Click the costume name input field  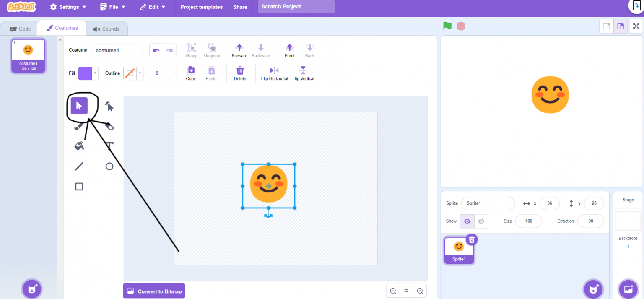(x=117, y=50)
